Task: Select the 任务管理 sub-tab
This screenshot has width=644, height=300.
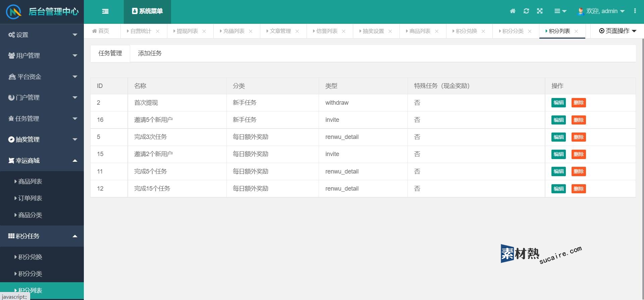Action: (x=110, y=53)
